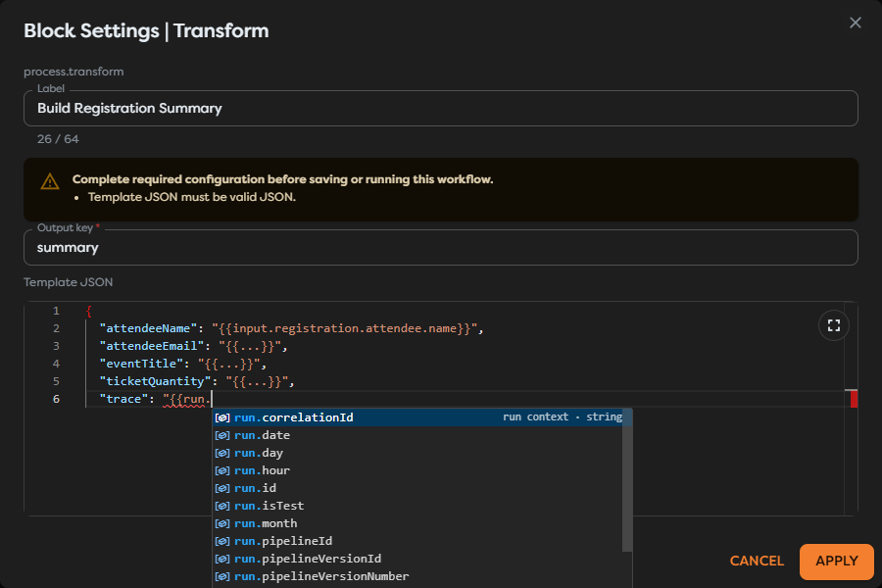This screenshot has width=882, height=588.
Task: Click the variable icon beside run.month
Action: point(222,523)
